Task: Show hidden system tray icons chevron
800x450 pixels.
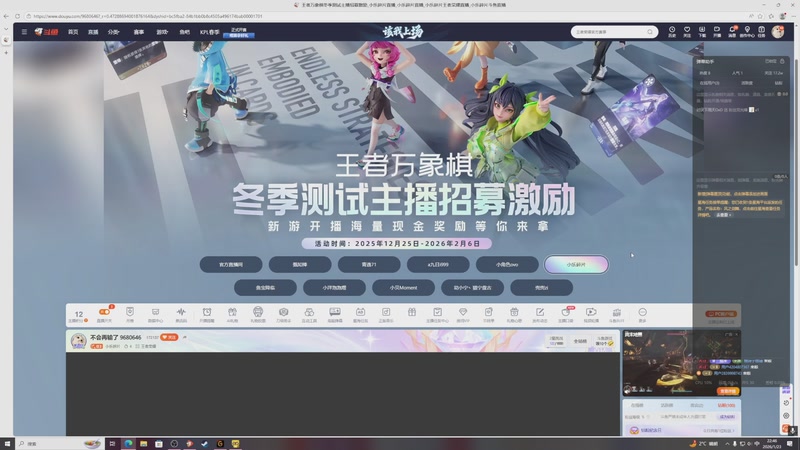Action: pos(727,444)
